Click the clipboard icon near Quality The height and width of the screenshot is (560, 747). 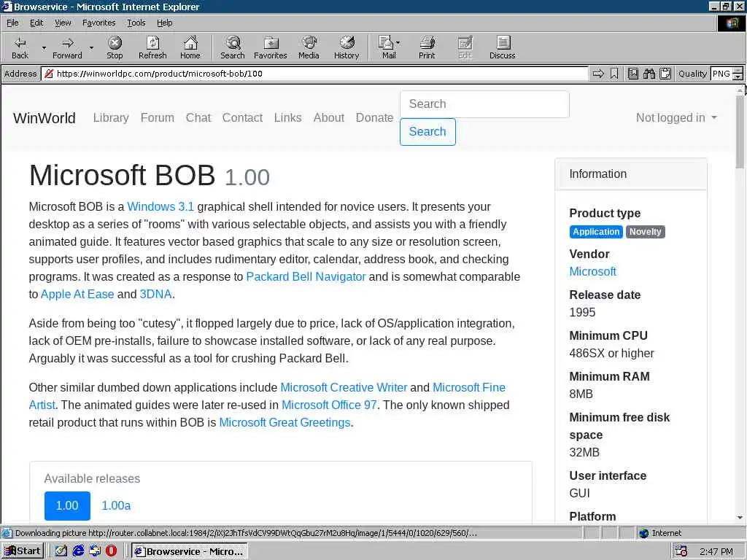[x=665, y=74]
